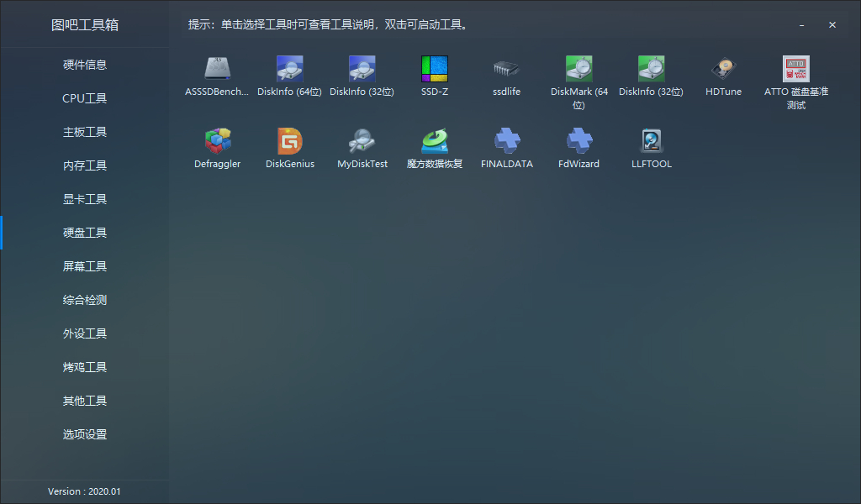Screen dimensions: 861x504
Task: Select the DiskGenius orange icon
Action: click(x=290, y=141)
